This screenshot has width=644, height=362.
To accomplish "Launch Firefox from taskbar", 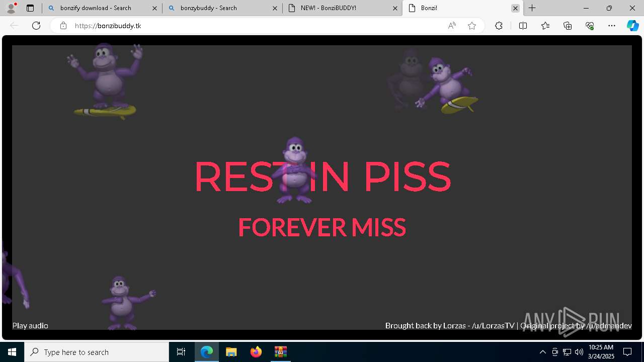I will tap(256, 352).
